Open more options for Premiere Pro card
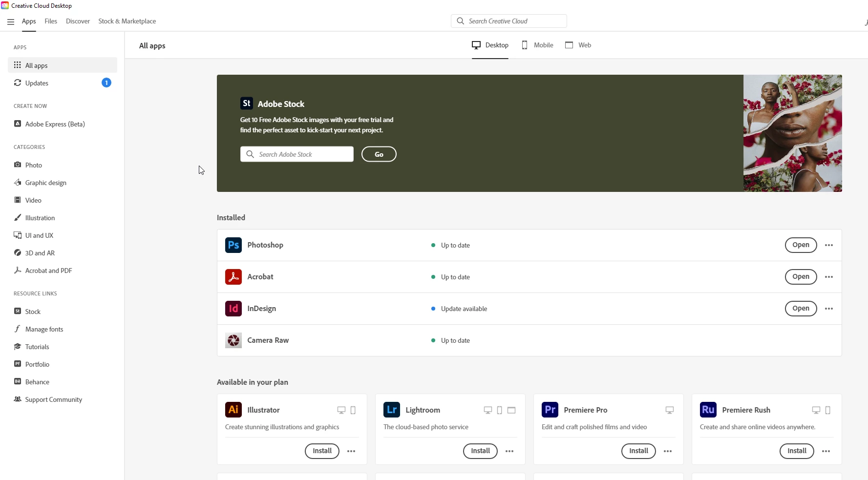The width and height of the screenshot is (868, 480). 668,451
